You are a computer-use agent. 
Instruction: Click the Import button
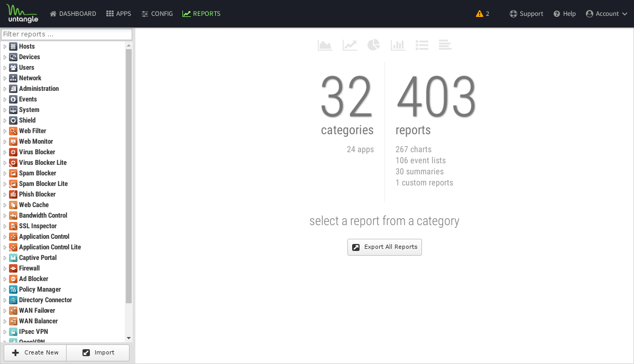point(98,353)
